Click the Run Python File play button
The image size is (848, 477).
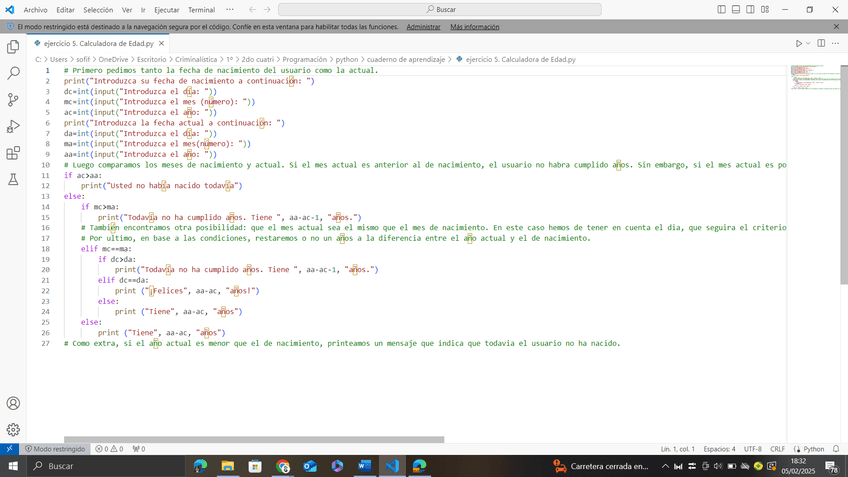[799, 44]
